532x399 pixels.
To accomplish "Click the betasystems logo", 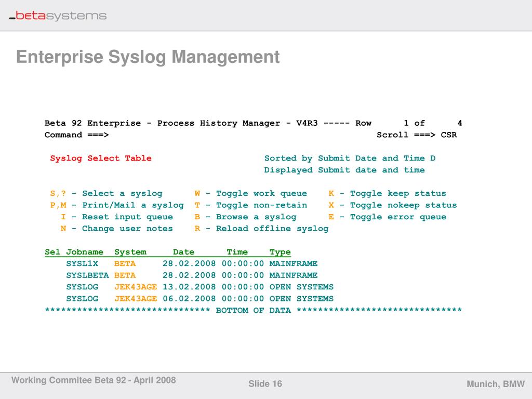I will point(58,16).
